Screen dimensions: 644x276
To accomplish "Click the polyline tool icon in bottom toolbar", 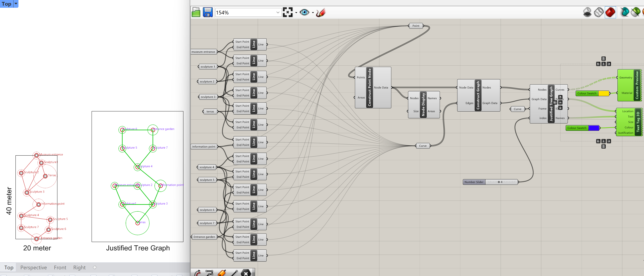I will (209, 273).
